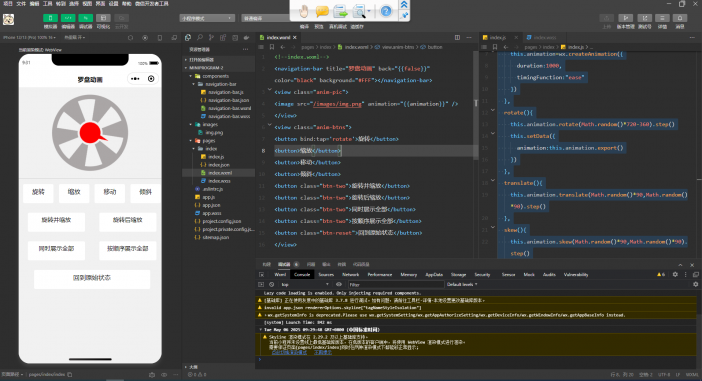Collapse the components folder

191,76
